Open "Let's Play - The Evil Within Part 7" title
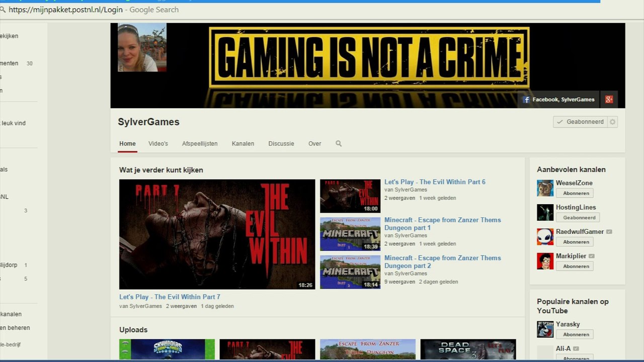The height and width of the screenshot is (362, 644). [170, 297]
